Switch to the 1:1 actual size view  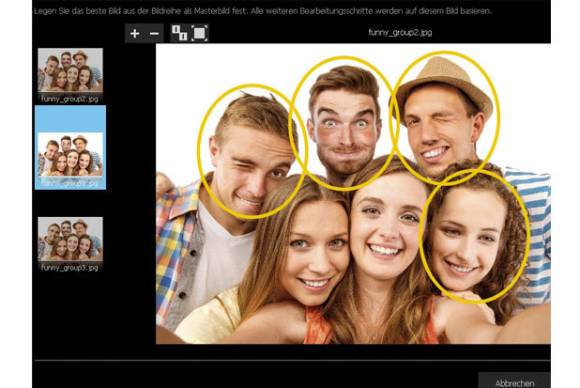coord(179,33)
